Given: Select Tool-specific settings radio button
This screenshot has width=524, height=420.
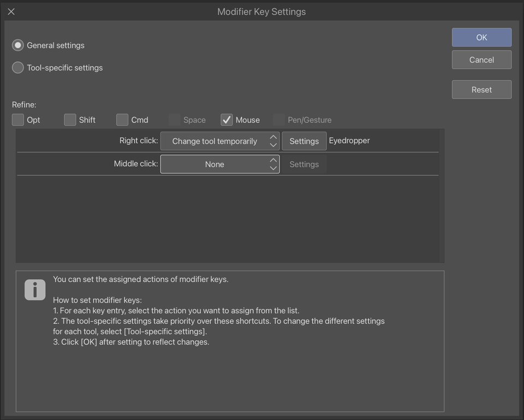Looking at the screenshot, I should pos(18,68).
